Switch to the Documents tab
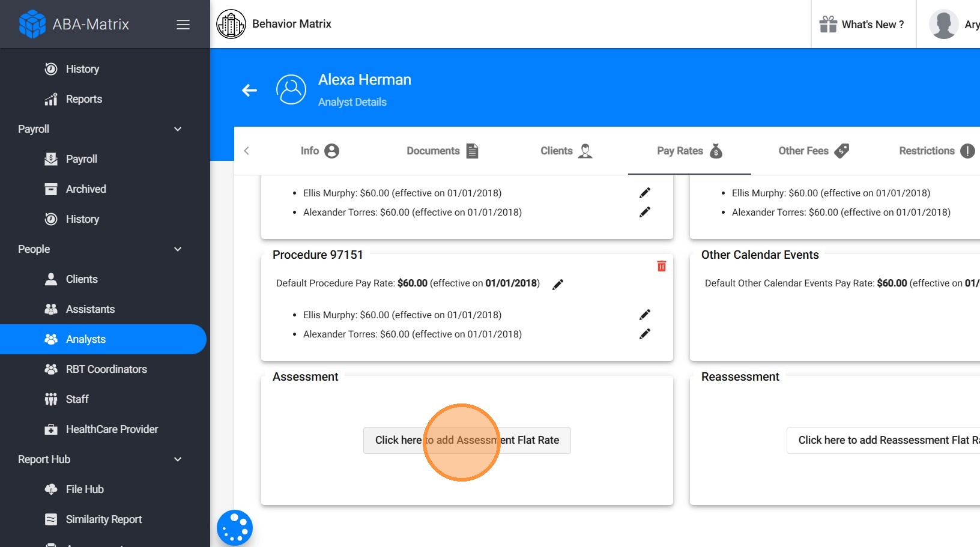 pyautogui.click(x=443, y=151)
